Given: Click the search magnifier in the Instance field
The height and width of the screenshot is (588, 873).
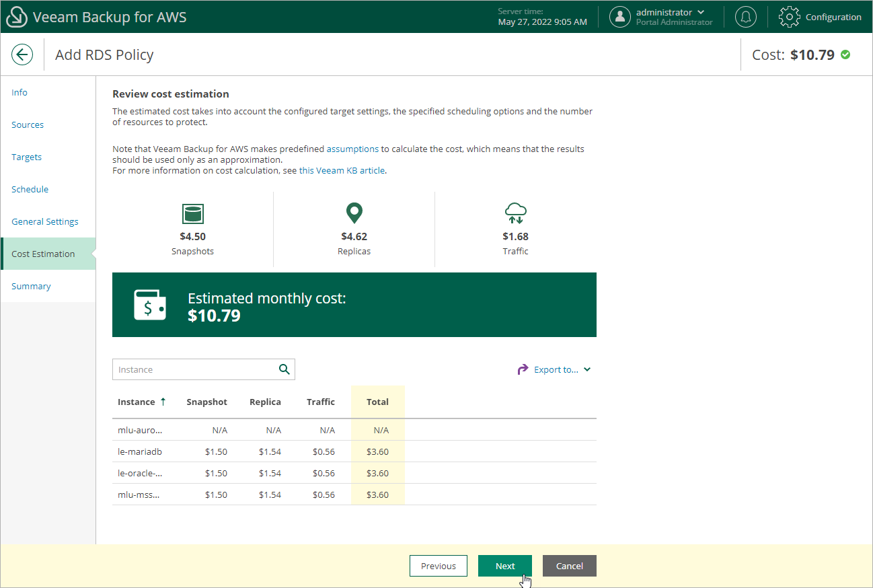Looking at the screenshot, I should click(x=284, y=369).
